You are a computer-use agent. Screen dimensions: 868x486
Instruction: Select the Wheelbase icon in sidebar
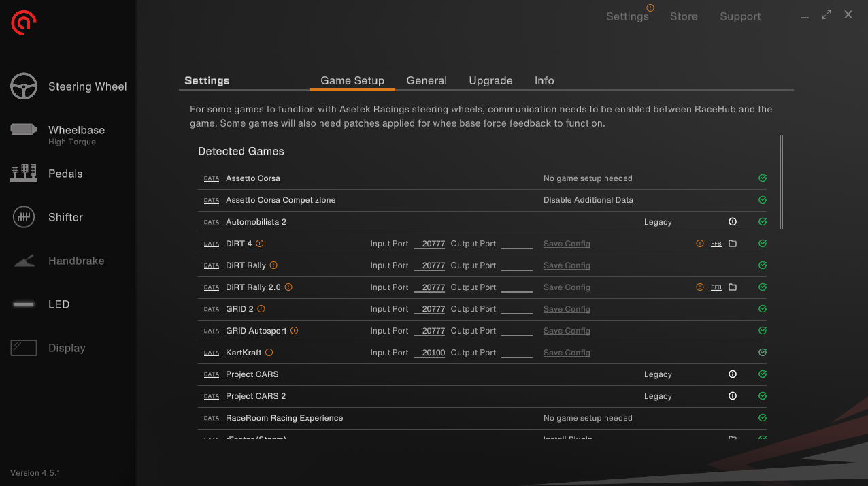click(x=24, y=129)
